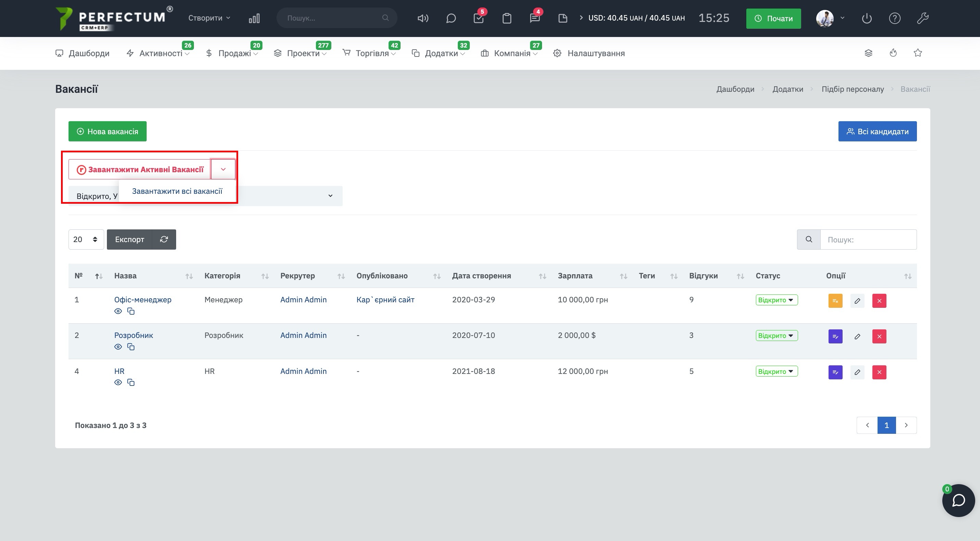Open the floating chat widget
This screenshot has width=980, height=541.
click(958, 500)
